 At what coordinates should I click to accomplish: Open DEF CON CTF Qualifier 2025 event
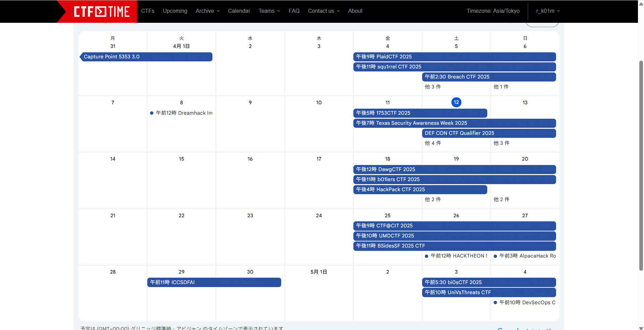click(489, 133)
